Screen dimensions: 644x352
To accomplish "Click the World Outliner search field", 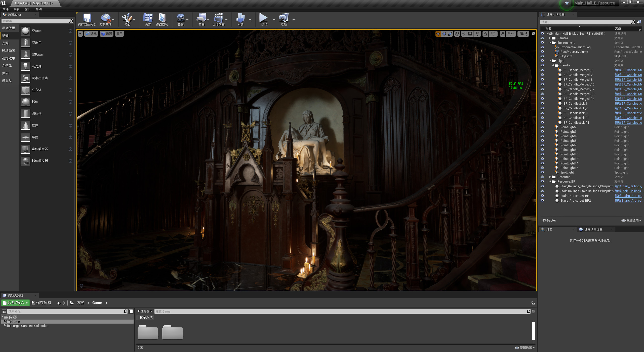I will (x=588, y=22).
